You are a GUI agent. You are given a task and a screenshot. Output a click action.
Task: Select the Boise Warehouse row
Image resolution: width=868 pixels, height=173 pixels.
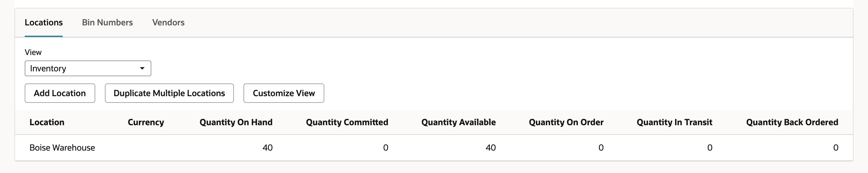[x=434, y=148]
